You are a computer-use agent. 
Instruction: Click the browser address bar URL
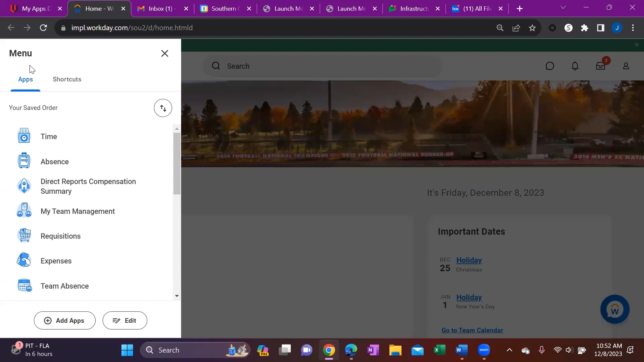tap(132, 28)
